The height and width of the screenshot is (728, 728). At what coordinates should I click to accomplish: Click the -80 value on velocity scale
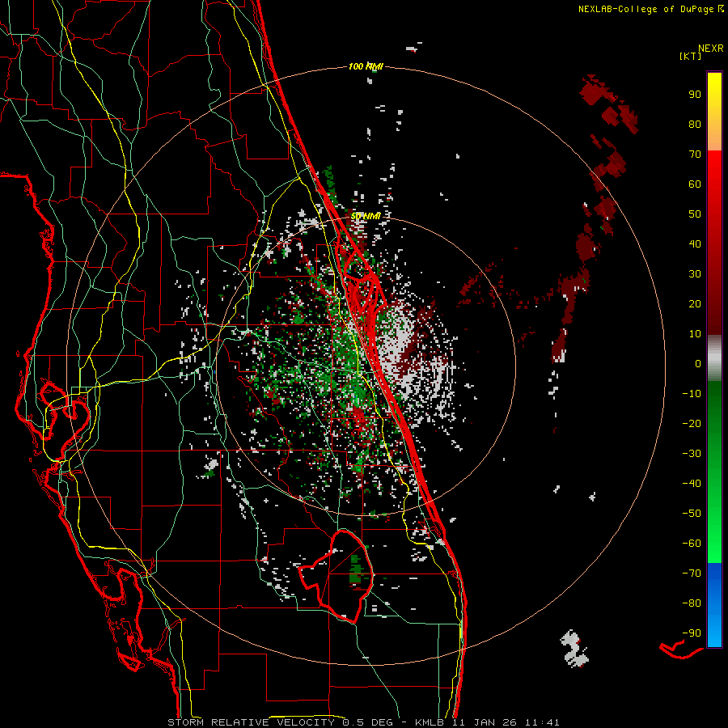pyautogui.click(x=692, y=603)
